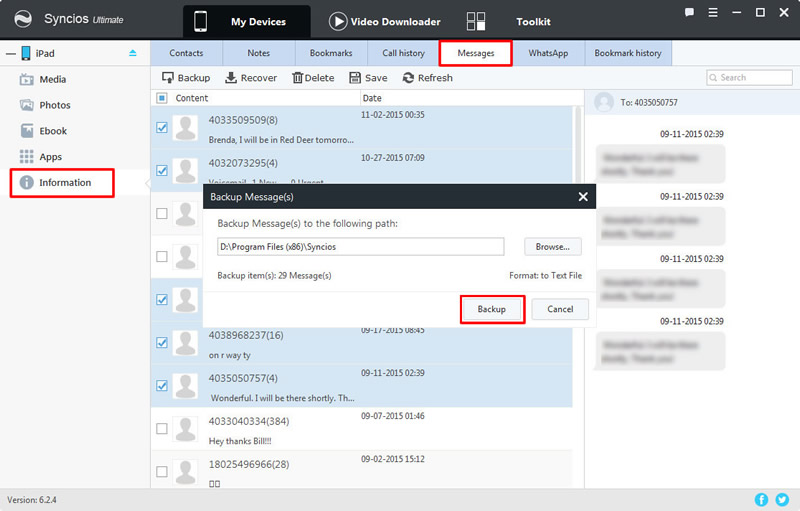
Task: Open the Video Downloader section
Action: tap(385, 21)
